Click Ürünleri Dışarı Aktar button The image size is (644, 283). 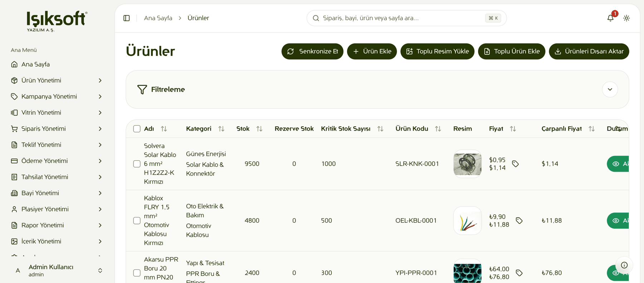pyautogui.click(x=589, y=52)
